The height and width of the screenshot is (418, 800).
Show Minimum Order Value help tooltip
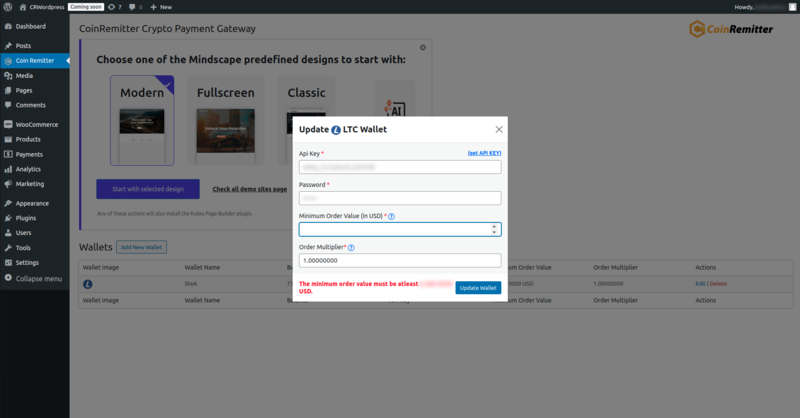[391, 216]
